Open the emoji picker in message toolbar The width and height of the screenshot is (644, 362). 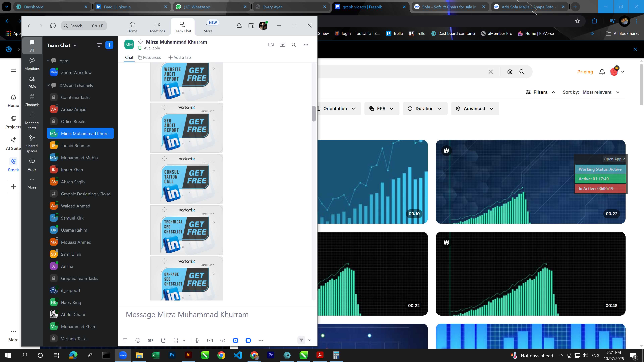(138, 340)
